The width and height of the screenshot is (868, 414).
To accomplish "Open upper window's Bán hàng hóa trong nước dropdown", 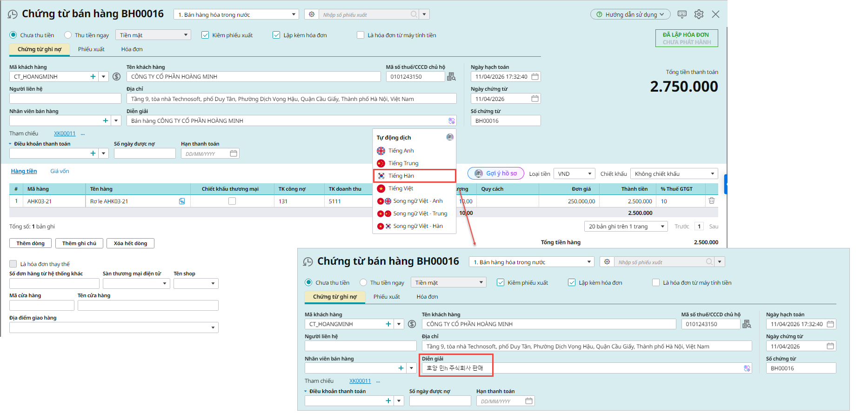I will [x=236, y=14].
